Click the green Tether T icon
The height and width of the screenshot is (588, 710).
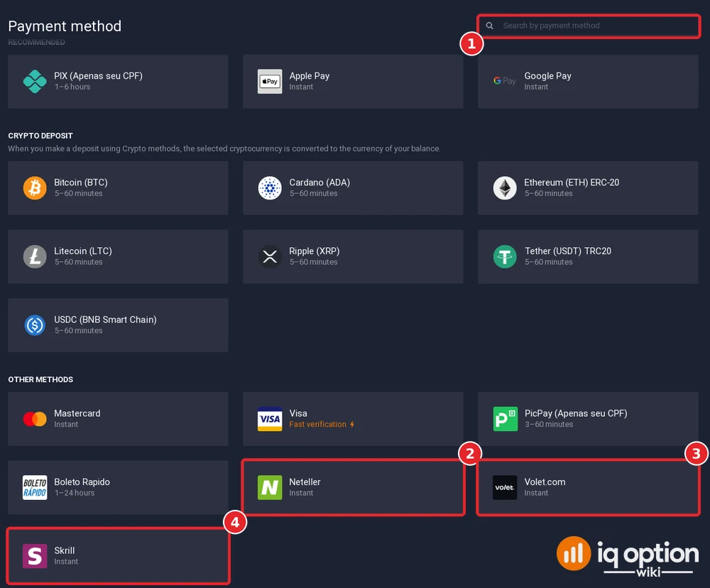505,256
